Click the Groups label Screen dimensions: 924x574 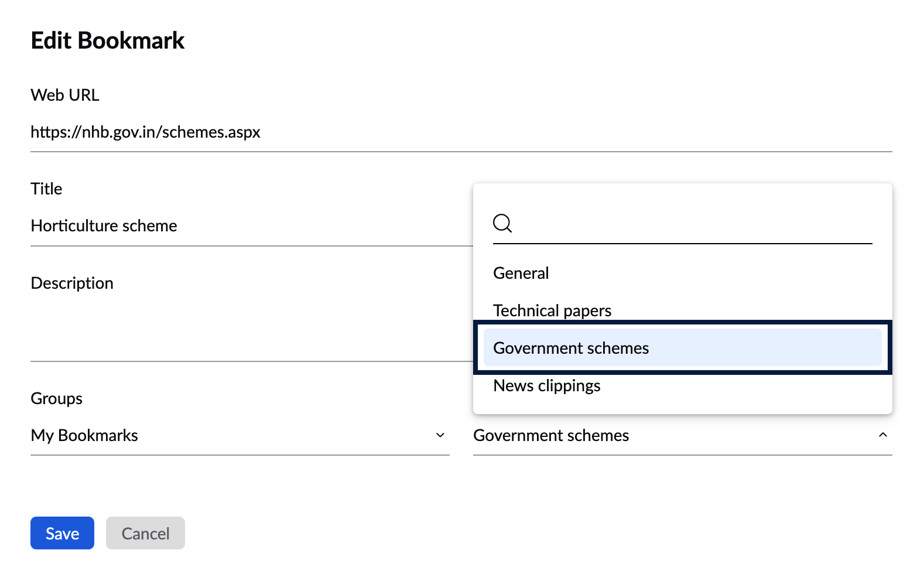coord(56,398)
